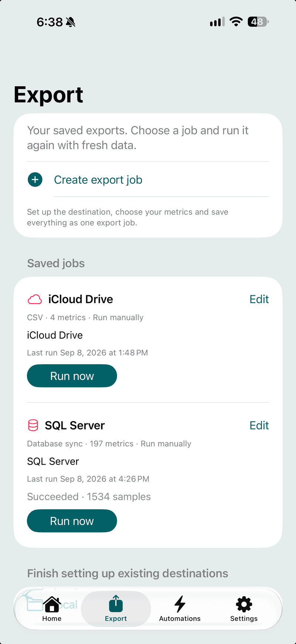Tap the iCloud Drive destination name below metrics
The image size is (296, 644).
pyautogui.click(x=55, y=335)
